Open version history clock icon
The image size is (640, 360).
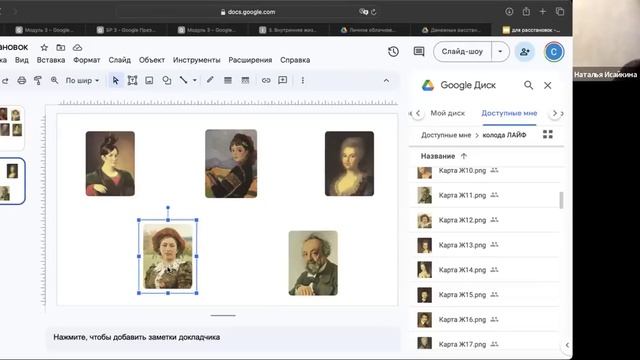point(393,51)
